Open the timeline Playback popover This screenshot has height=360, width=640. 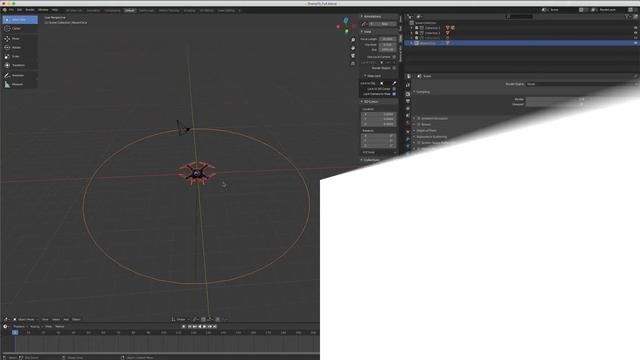point(19,327)
